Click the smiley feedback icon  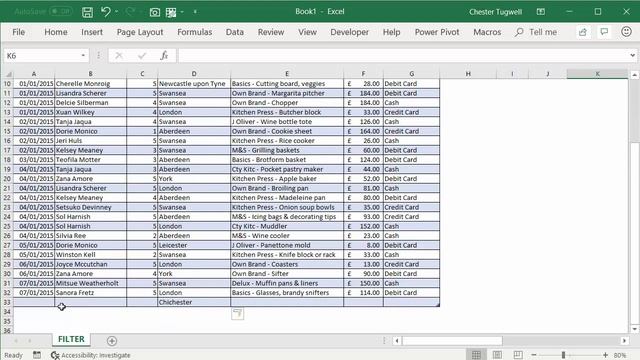(626, 31)
